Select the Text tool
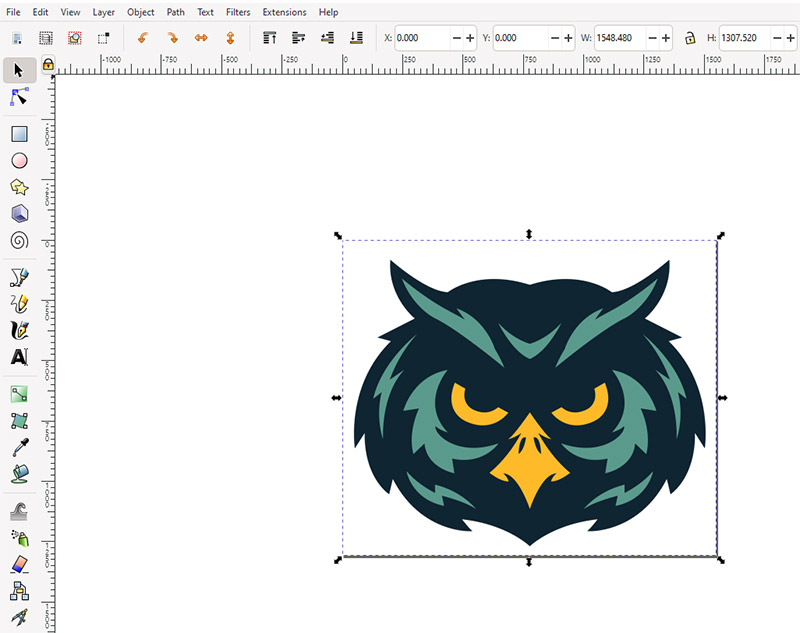This screenshot has width=800, height=633. click(19, 357)
